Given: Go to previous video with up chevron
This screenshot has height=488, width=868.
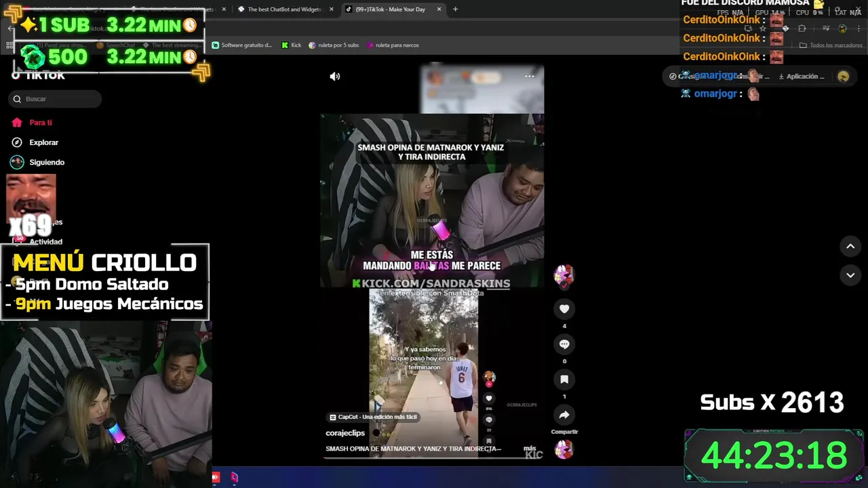Looking at the screenshot, I should (x=850, y=246).
